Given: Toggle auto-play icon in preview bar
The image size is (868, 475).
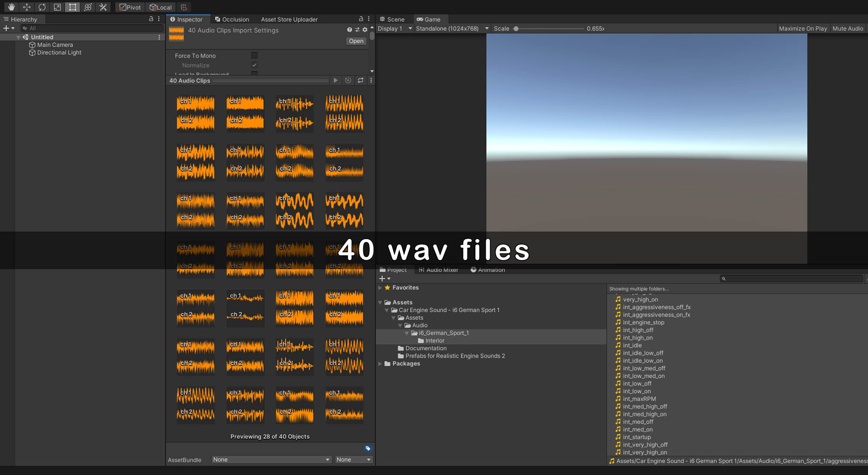Looking at the screenshot, I should 348,80.
